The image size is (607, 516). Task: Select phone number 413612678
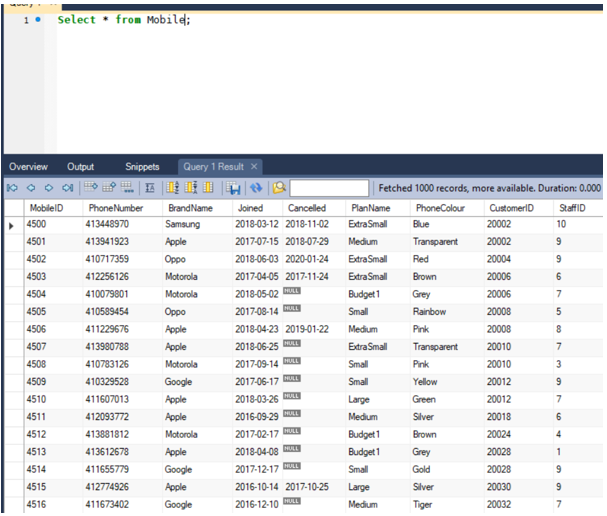coord(107,452)
